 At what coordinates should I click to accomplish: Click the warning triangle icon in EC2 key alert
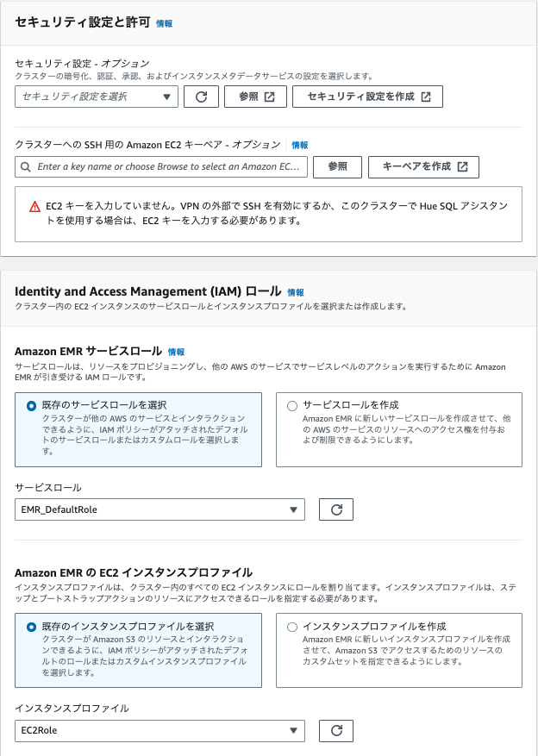(x=35, y=207)
